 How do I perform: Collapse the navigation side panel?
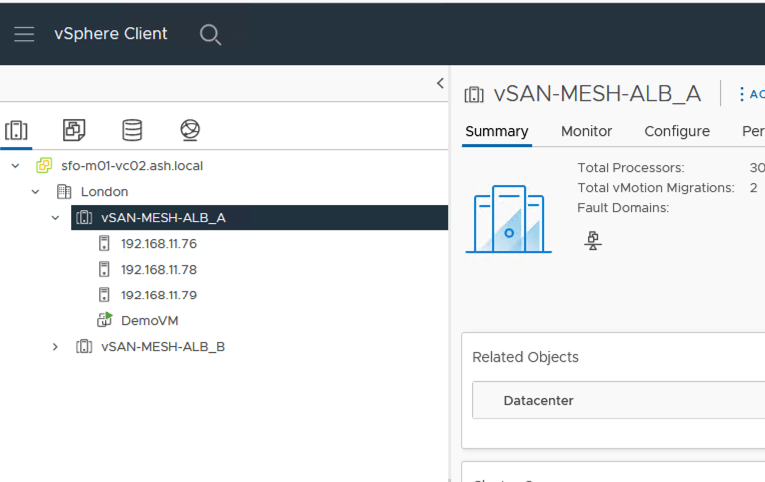pyautogui.click(x=440, y=83)
